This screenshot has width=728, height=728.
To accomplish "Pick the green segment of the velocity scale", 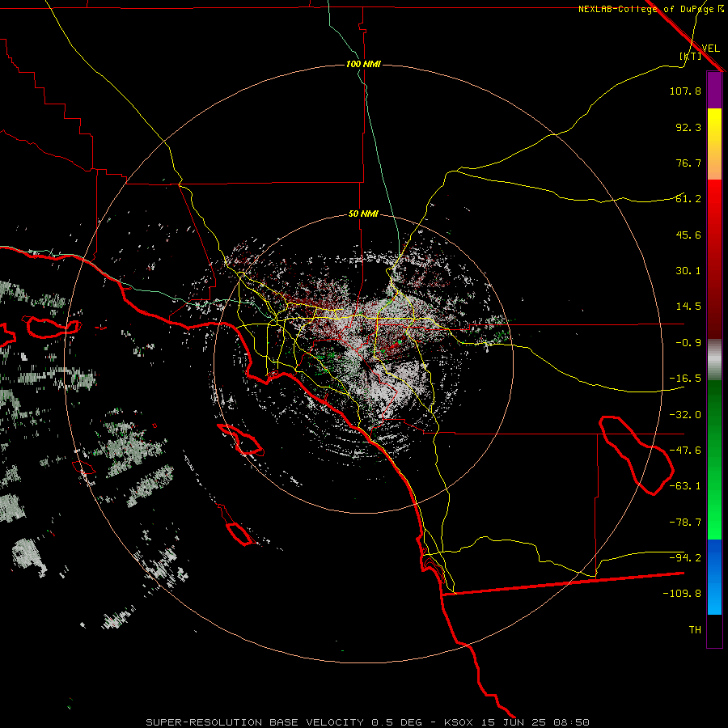I will [x=714, y=459].
